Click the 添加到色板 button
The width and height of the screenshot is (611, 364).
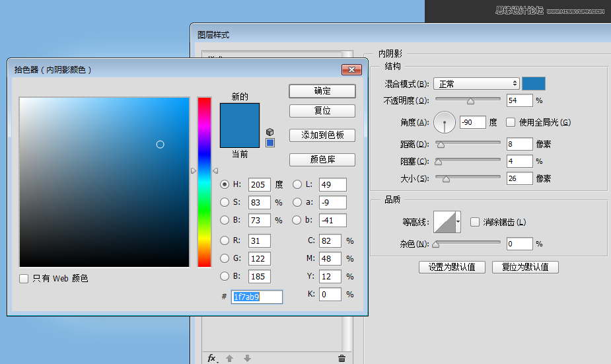coord(322,135)
